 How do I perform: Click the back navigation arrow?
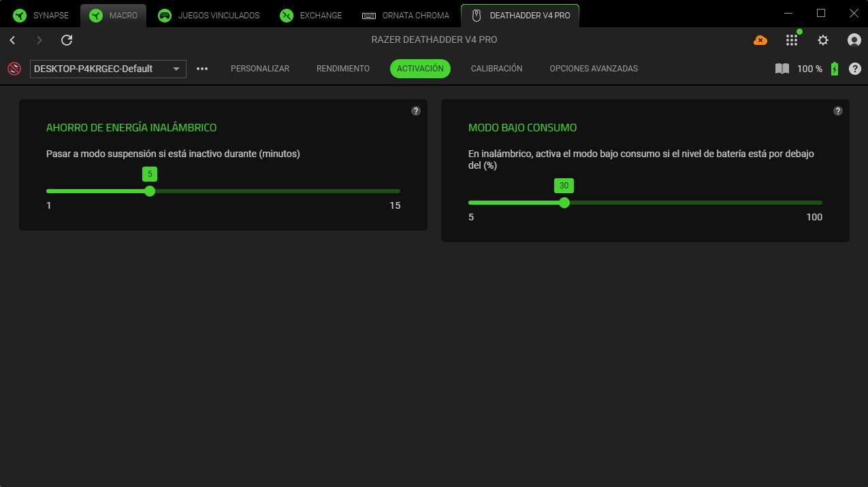pos(12,40)
